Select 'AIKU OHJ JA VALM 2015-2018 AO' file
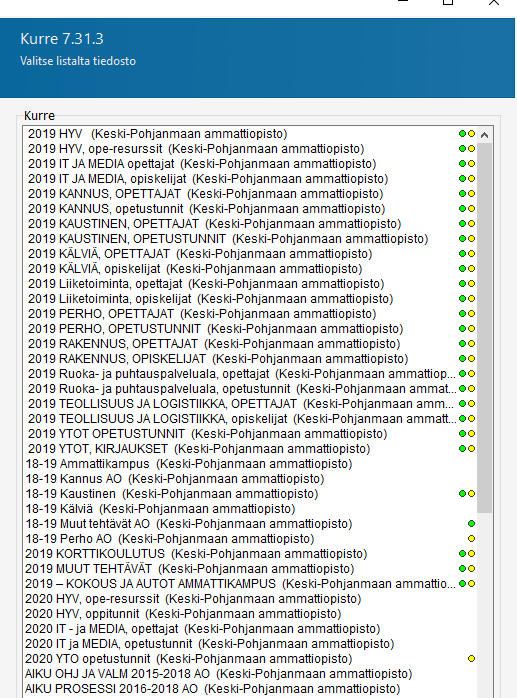This screenshot has height=698, width=517. click(250, 674)
